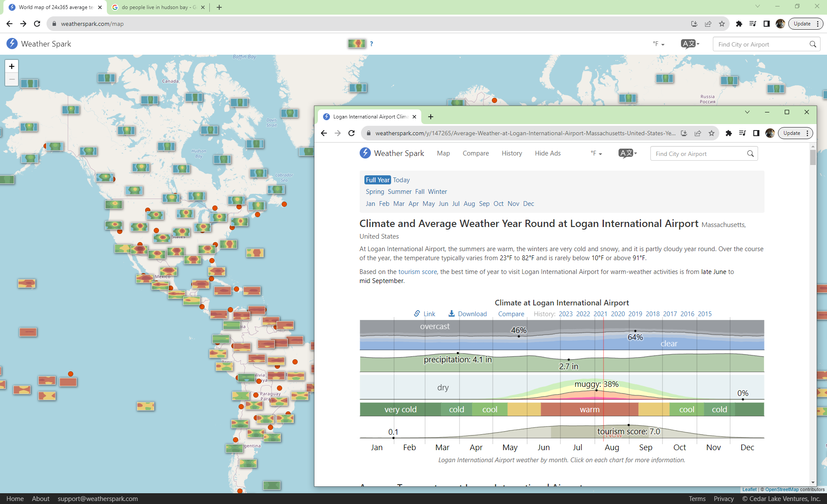Click the warm temperature band in chart

pos(589,409)
